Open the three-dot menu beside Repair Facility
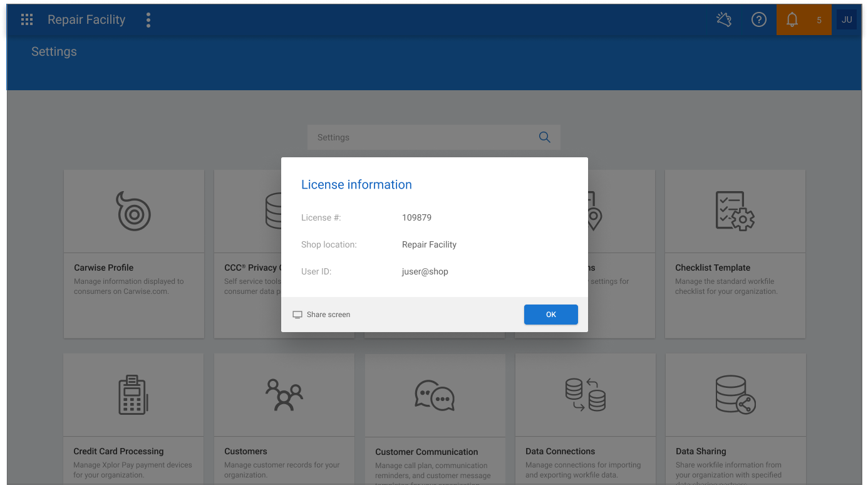Image resolution: width=868 pixels, height=485 pixels. point(148,20)
